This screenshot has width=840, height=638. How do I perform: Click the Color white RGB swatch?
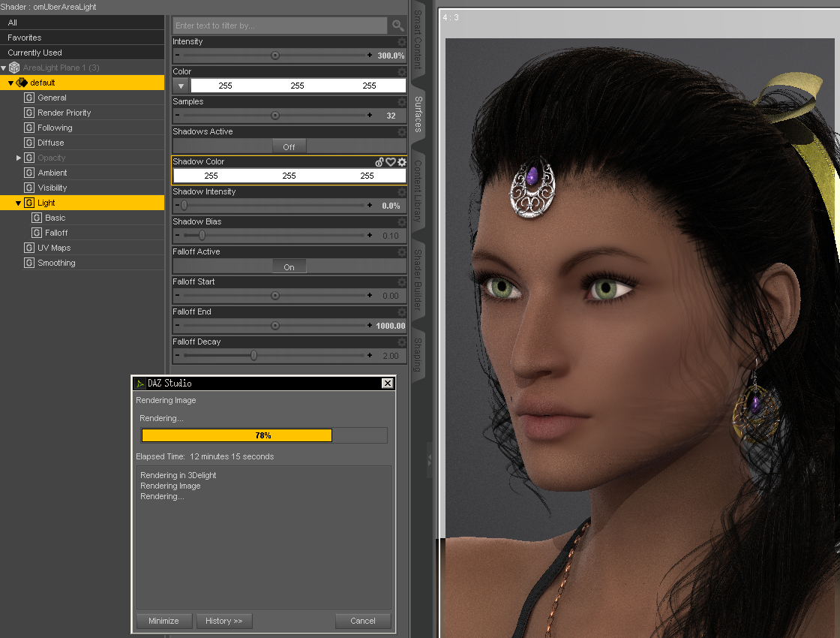298,86
